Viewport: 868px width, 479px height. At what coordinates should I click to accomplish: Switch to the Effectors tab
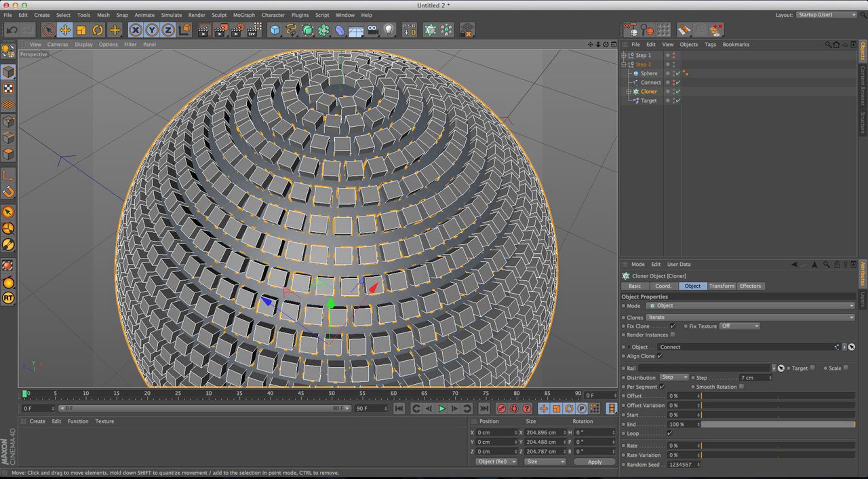click(x=750, y=286)
